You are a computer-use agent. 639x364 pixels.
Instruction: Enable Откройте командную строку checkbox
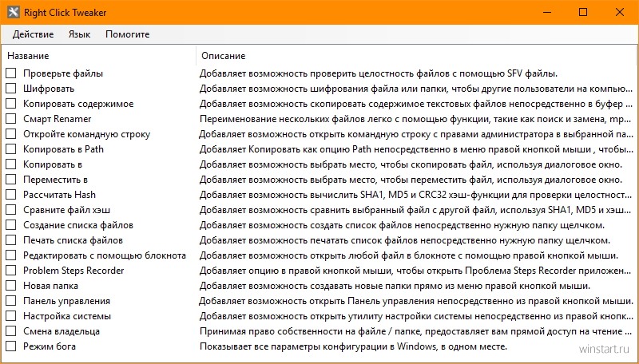11,134
